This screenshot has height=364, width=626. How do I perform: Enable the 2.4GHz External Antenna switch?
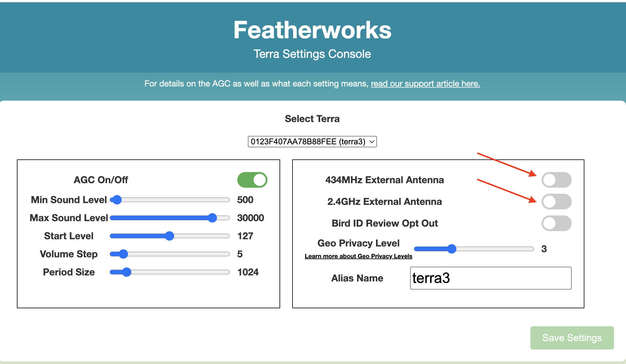tap(556, 202)
